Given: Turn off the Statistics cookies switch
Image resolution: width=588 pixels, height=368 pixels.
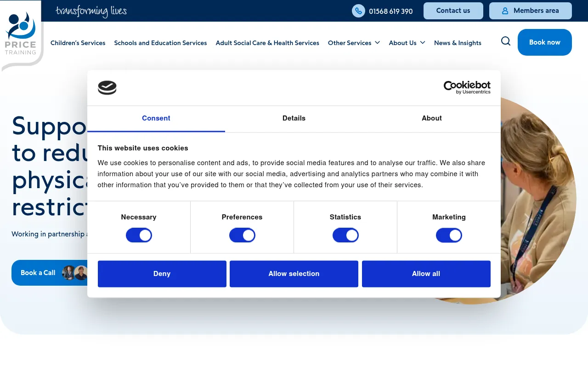Looking at the screenshot, I should pos(345,236).
